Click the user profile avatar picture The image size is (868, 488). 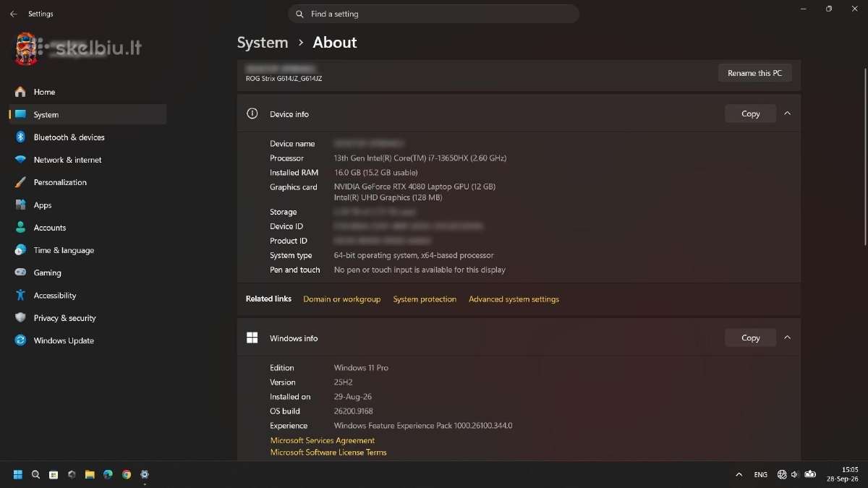pyautogui.click(x=26, y=49)
